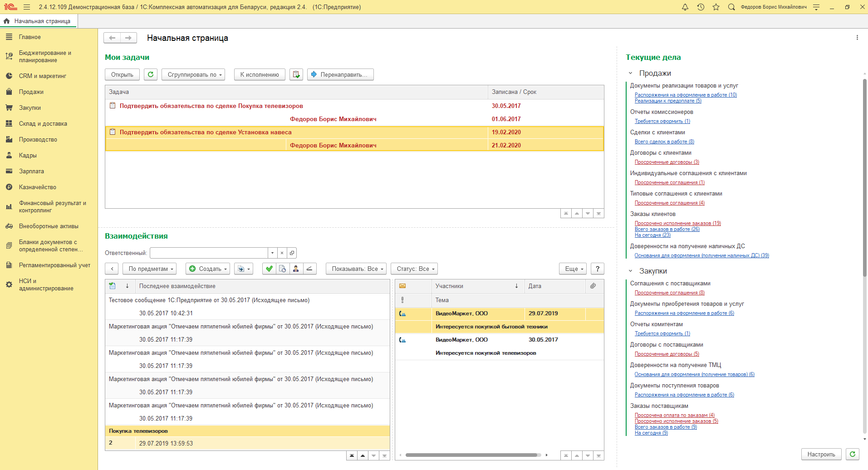Image resolution: width=868 pixels, height=470 pixels.
Task: Collapse the Закупки section in Текущие дела
Action: 630,271
